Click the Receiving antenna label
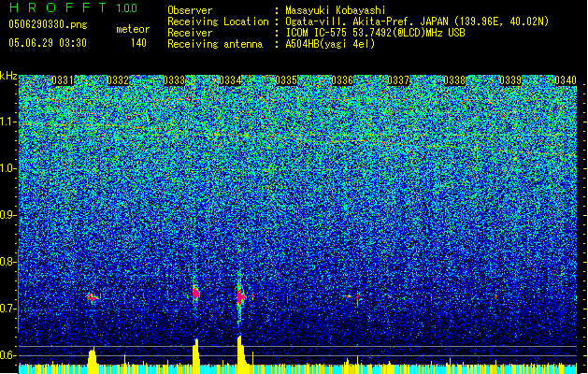The width and height of the screenshot is (588, 374). tap(215, 44)
